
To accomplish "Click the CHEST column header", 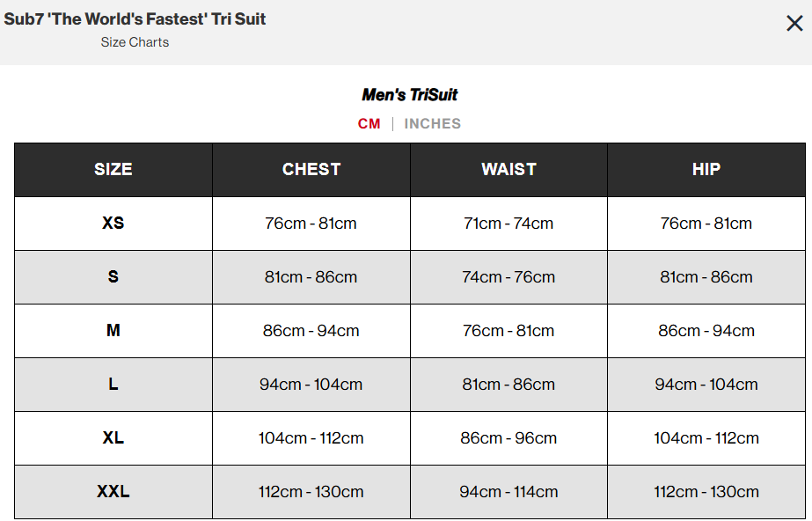I will click(311, 170).
